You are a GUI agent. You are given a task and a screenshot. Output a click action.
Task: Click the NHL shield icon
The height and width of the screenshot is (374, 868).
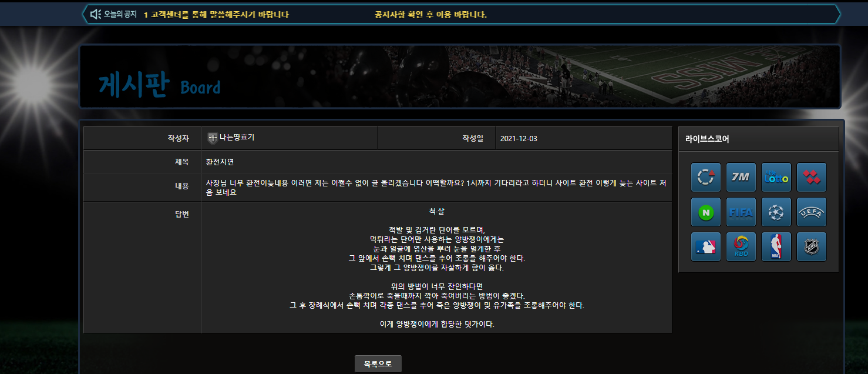(x=812, y=246)
